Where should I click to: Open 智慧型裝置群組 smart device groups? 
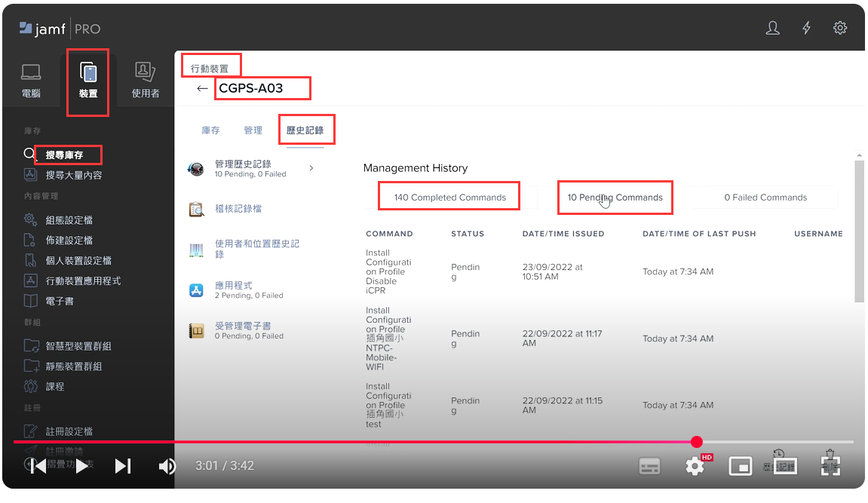point(78,346)
